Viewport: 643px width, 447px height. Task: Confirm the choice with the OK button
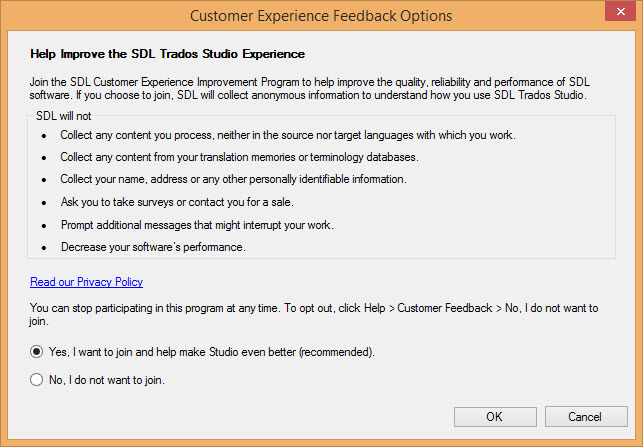tap(494, 416)
